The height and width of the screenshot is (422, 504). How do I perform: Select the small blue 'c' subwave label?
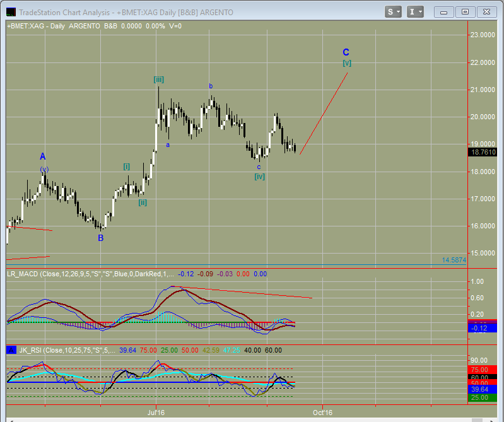(259, 167)
